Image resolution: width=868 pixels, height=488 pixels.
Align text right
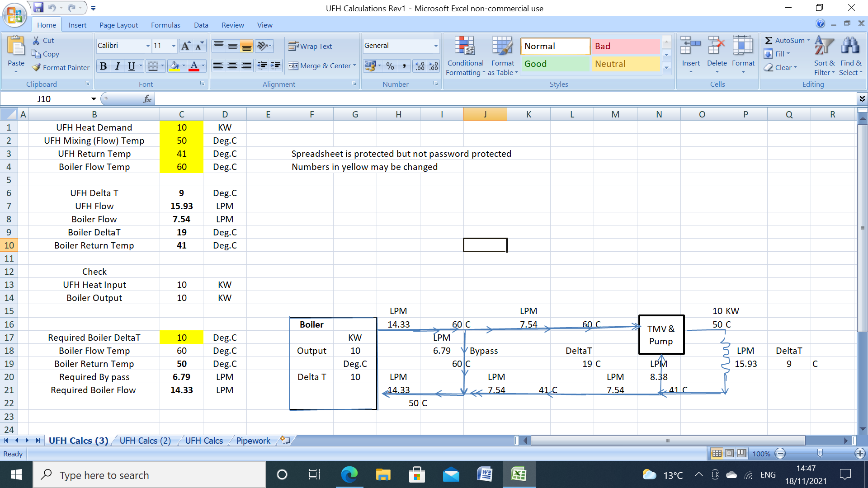click(246, 66)
